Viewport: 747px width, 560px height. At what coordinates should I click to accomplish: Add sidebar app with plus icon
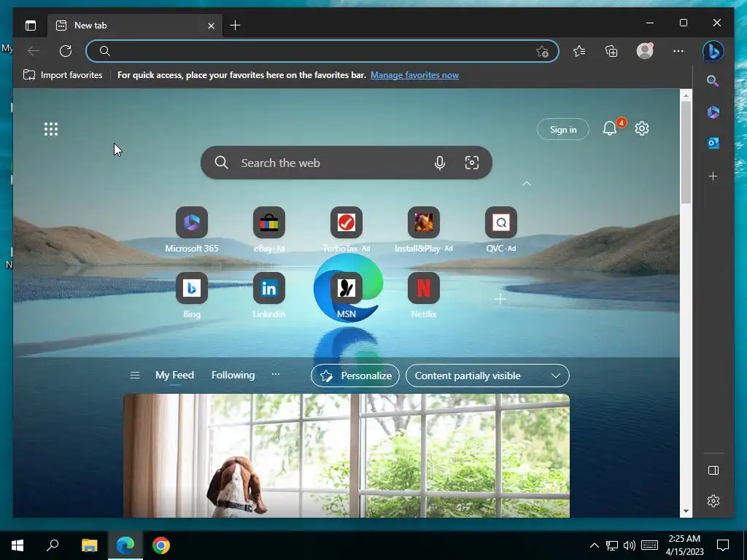click(713, 176)
